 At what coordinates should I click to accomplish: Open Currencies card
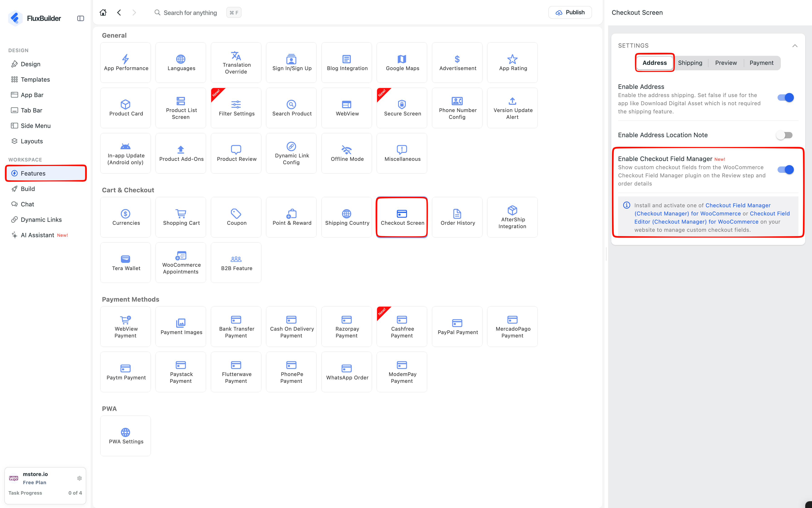click(126, 217)
